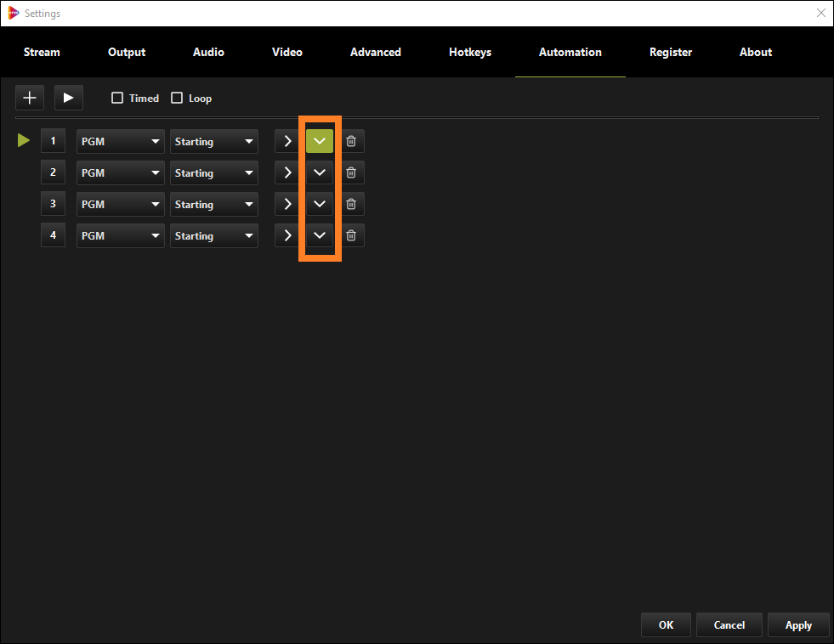Open the Starting dropdown in row 1

click(x=214, y=141)
